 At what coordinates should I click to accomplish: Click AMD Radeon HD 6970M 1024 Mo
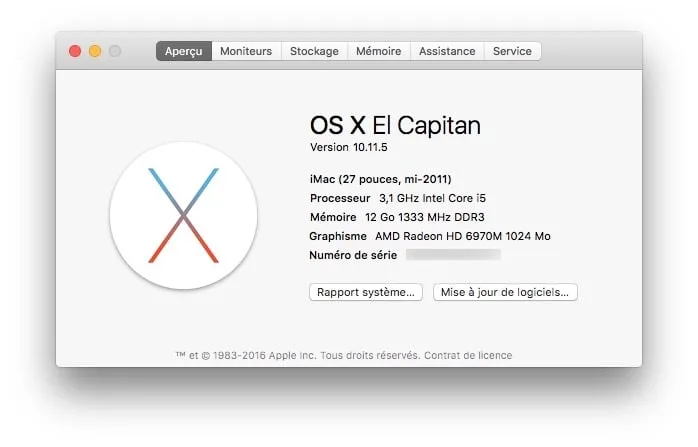click(x=463, y=236)
